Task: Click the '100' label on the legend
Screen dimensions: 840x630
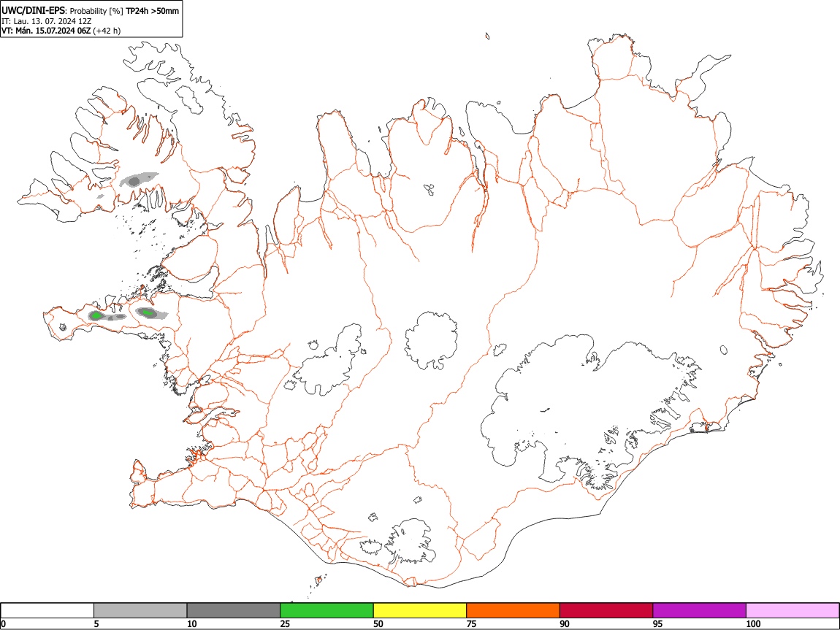Action: tap(753, 623)
